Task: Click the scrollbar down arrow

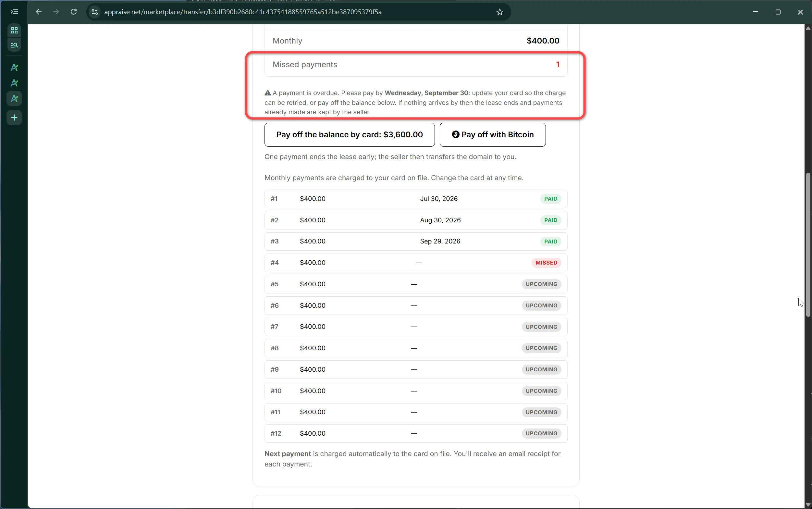Action: pos(808,505)
